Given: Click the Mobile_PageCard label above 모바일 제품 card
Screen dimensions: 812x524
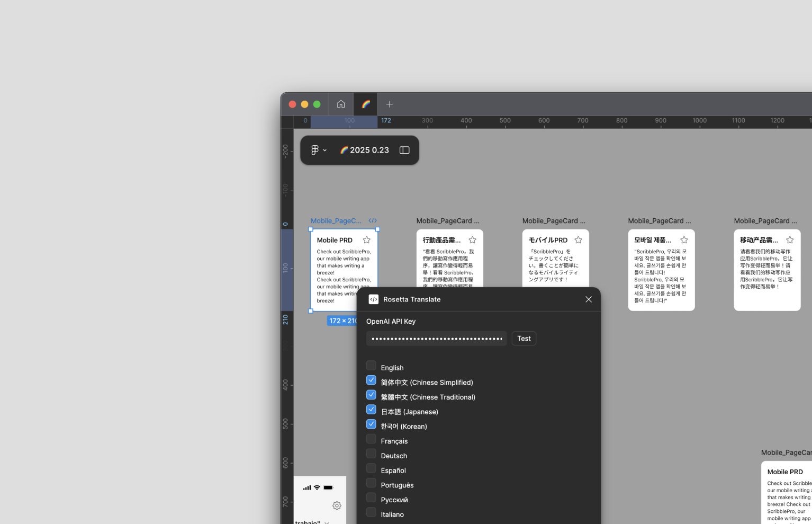Looking at the screenshot, I should (660, 220).
